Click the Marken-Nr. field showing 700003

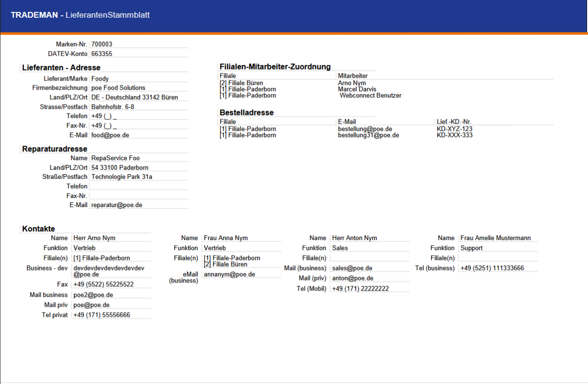(x=138, y=44)
